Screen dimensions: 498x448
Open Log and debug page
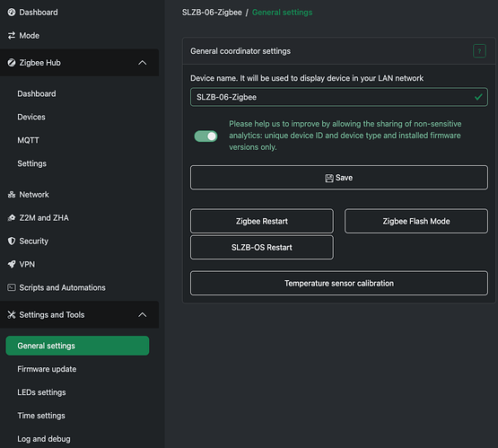point(44,439)
